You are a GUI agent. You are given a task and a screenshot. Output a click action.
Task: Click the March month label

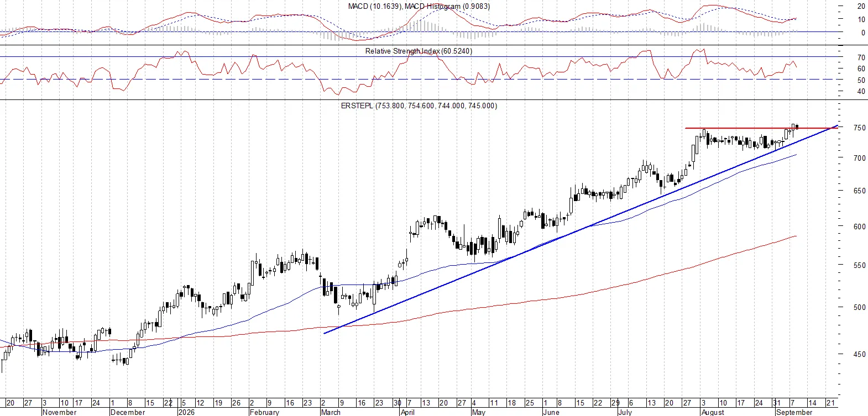331,412
